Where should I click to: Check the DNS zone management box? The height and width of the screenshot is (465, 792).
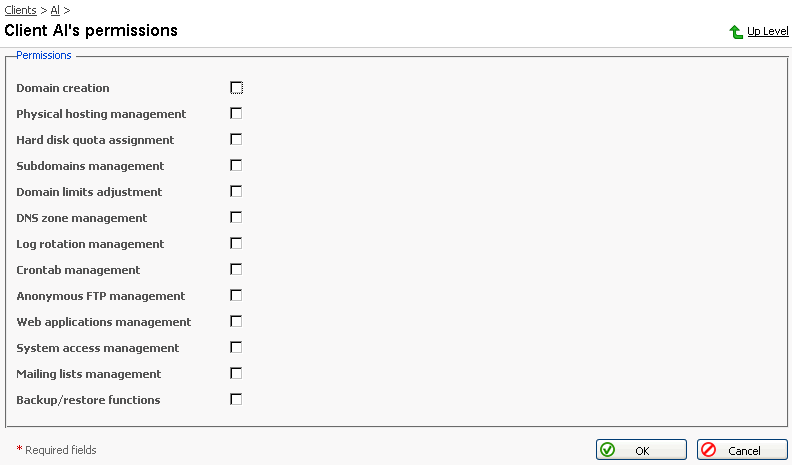(x=237, y=218)
